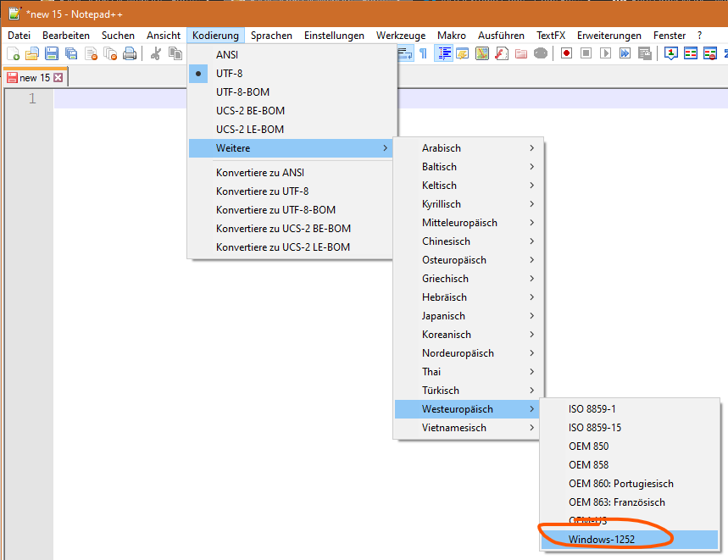This screenshot has width=728, height=560.
Task: Expand the Griechisch encoding submenu
Action: tap(468, 279)
